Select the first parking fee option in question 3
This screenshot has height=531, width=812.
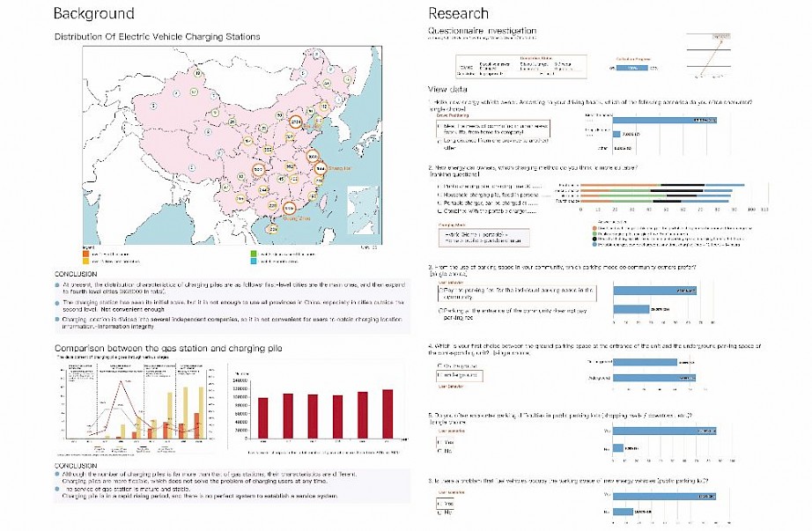(440, 288)
